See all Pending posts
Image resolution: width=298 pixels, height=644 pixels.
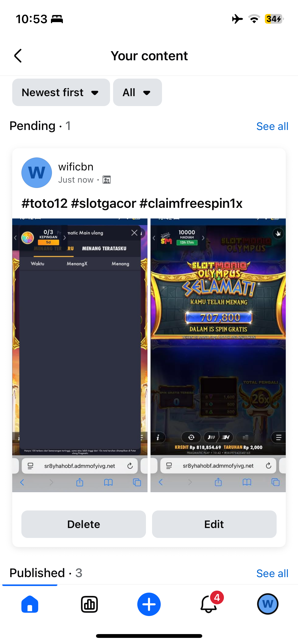[x=272, y=126]
